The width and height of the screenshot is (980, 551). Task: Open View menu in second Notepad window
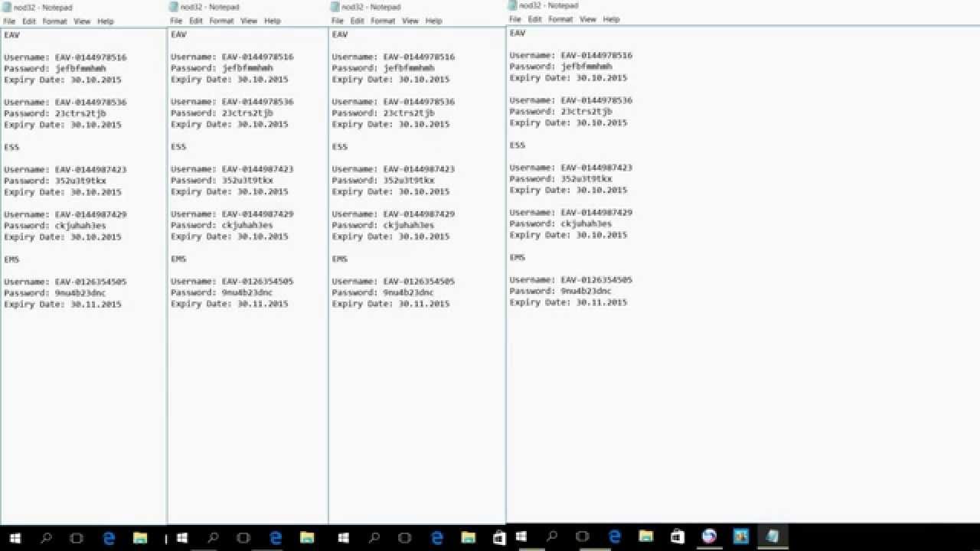tap(249, 21)
